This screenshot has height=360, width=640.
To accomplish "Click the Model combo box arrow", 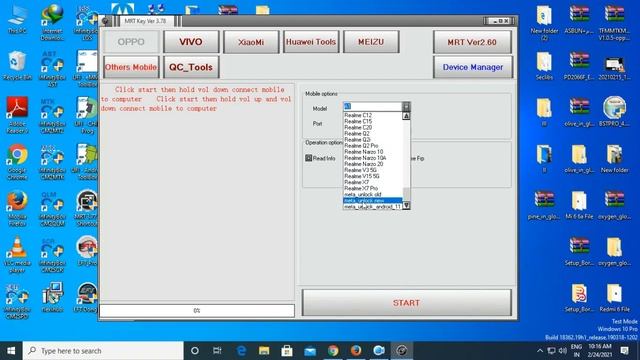I will tap(406, 107).
